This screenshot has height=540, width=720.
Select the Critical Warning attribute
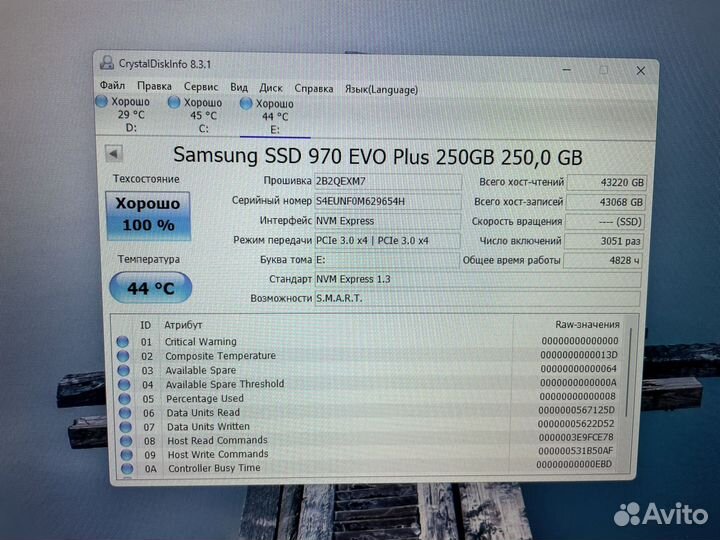pos(200,342)
